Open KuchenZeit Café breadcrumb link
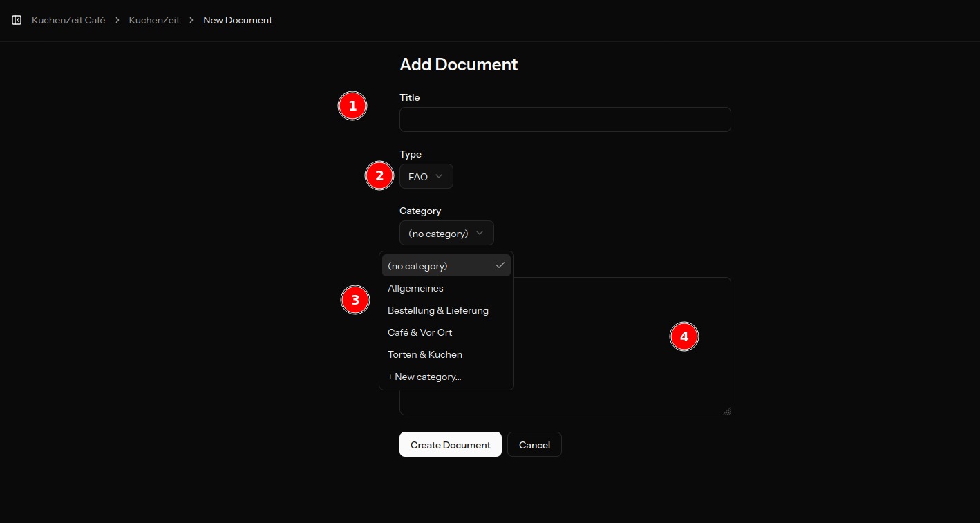The height and width of the screenshot is (523, 980). [x=68, y=20]
